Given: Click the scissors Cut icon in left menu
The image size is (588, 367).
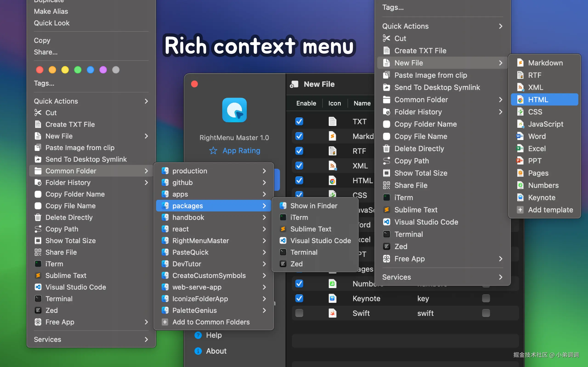Looking at the screenshot, I should [x=38, y=113].
